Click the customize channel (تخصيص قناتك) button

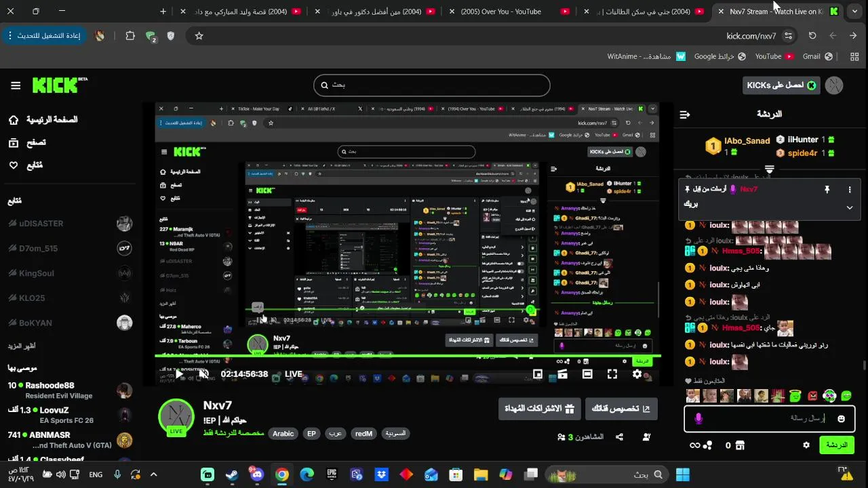621,409
